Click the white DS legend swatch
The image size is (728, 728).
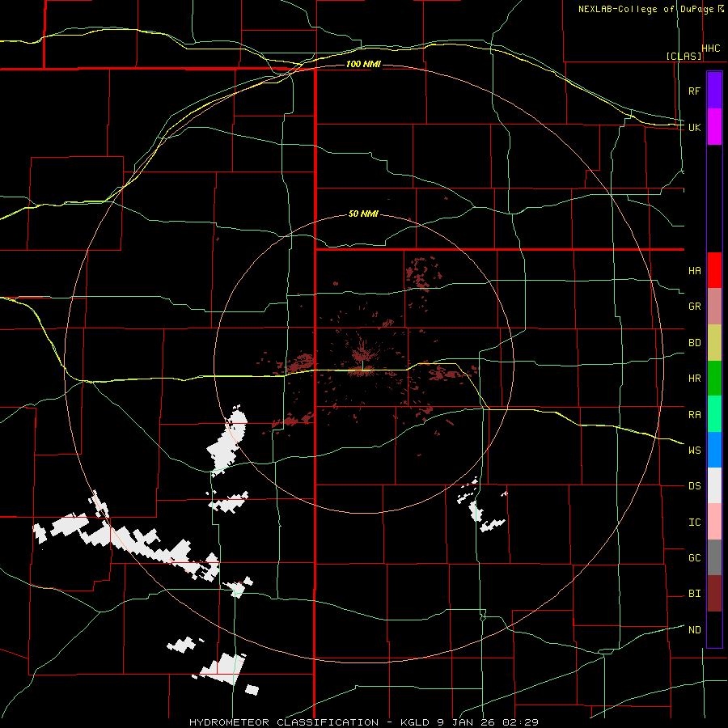pyautogui.click(x=714, y=485)
